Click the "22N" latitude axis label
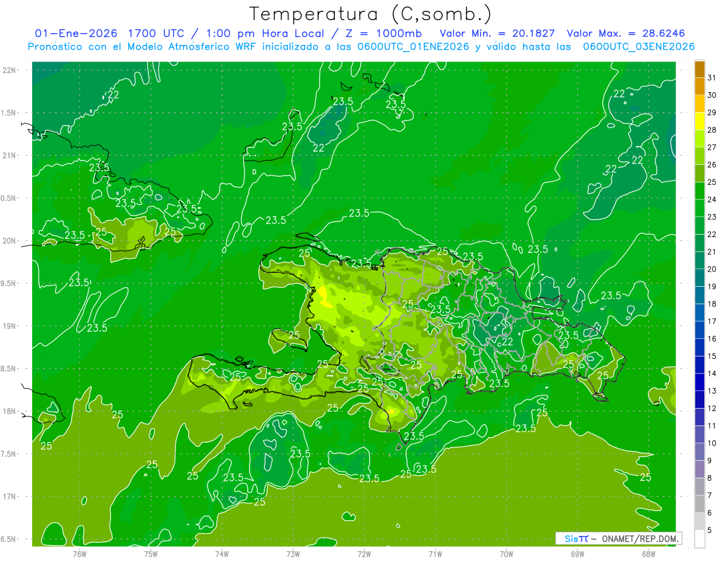Screen dimensions: 728x562 point(10,70)
